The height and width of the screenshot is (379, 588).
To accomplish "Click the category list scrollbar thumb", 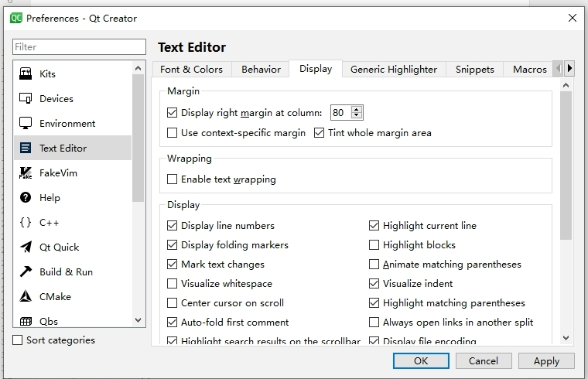I will tap(138, 138).
